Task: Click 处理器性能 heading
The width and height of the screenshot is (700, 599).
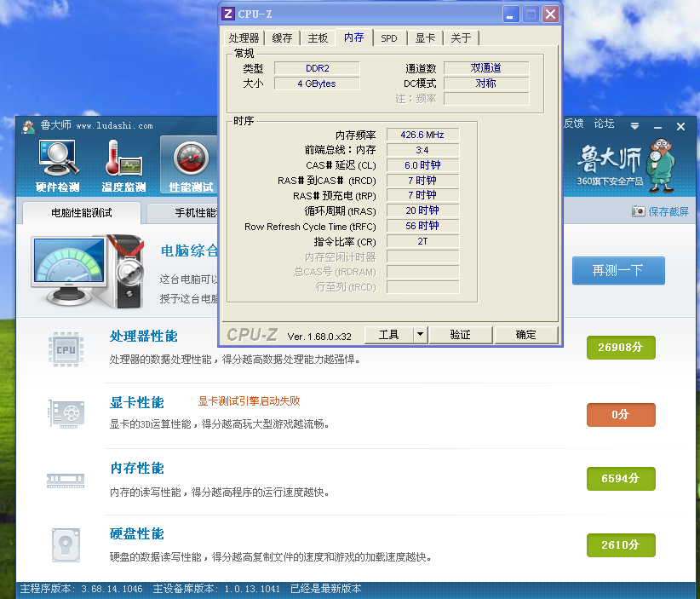Action: tap(144, 336)
